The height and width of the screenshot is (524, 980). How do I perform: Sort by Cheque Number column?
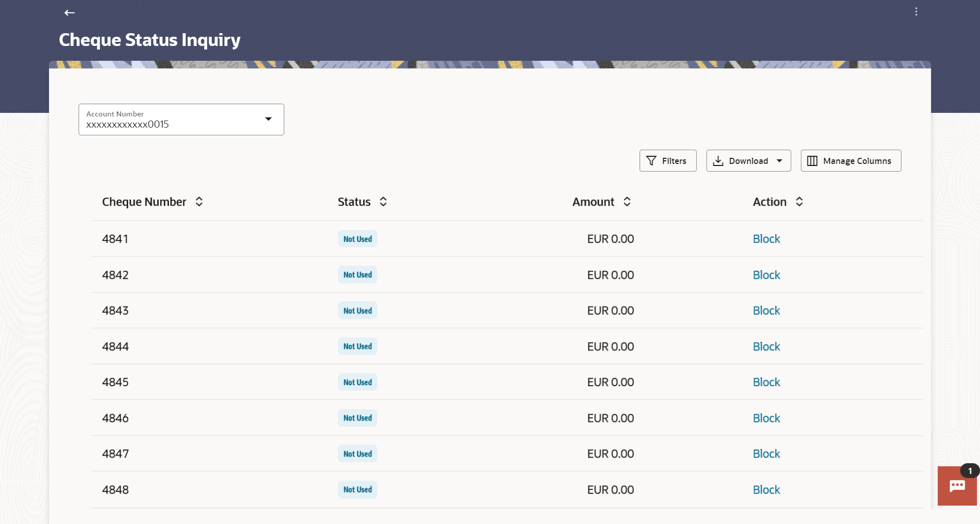point(199,202)
